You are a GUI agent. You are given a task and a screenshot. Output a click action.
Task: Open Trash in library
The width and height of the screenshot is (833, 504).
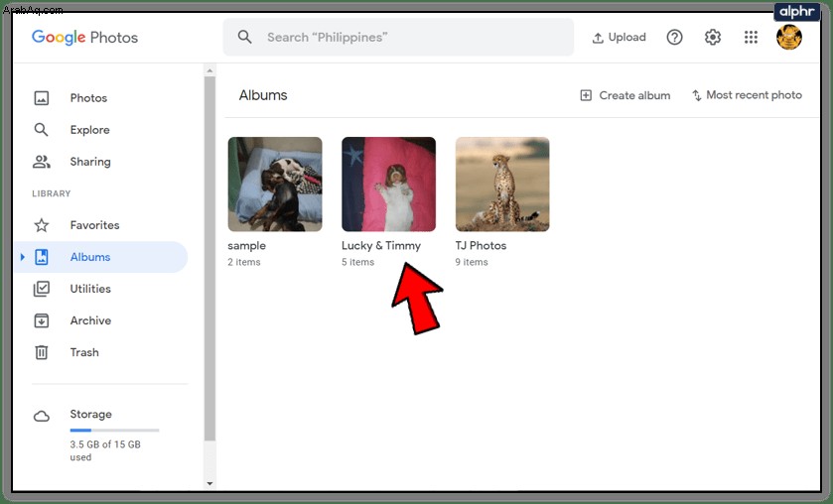84,352
